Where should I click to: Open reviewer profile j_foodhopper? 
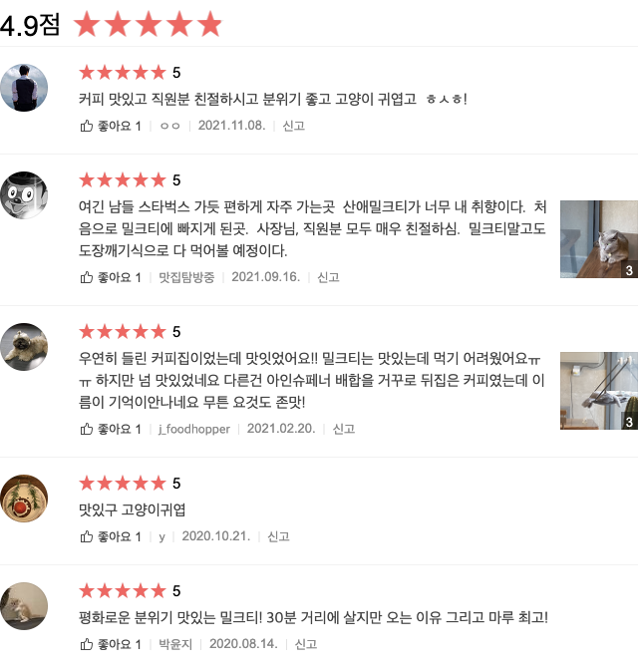194,429
